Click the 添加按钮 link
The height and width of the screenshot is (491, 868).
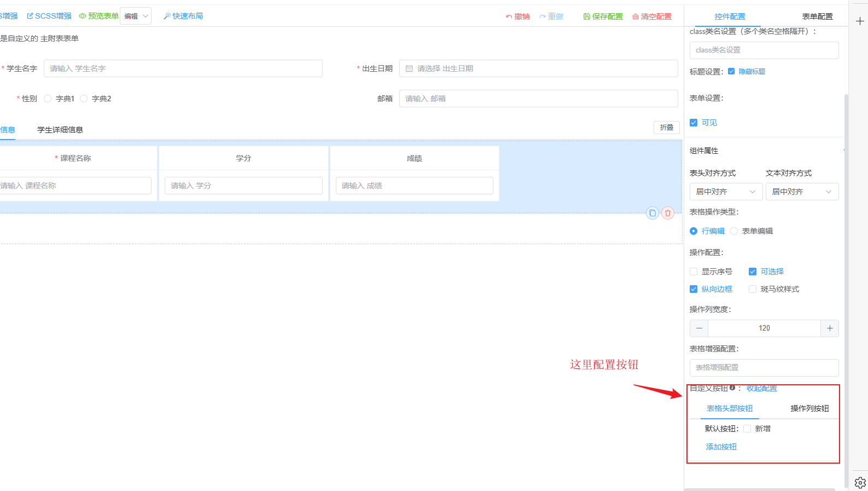(x=721, y=447)
